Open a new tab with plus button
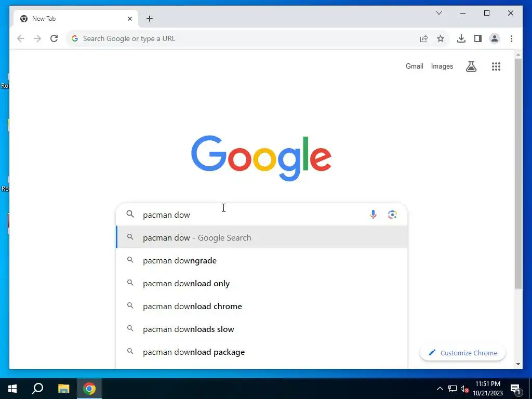Image resolution: width=532 pixels, height=399 pixels. click(x=150, y=19)
